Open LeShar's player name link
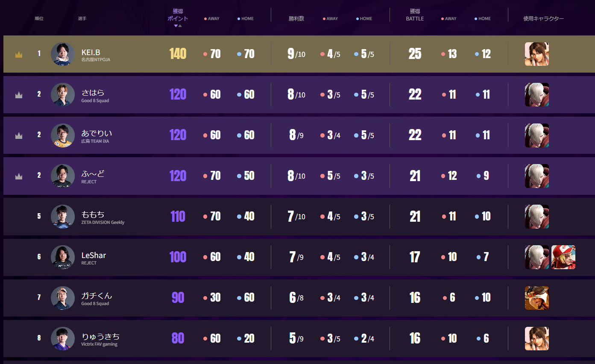 pyautogui.click(x=94, y=255)
